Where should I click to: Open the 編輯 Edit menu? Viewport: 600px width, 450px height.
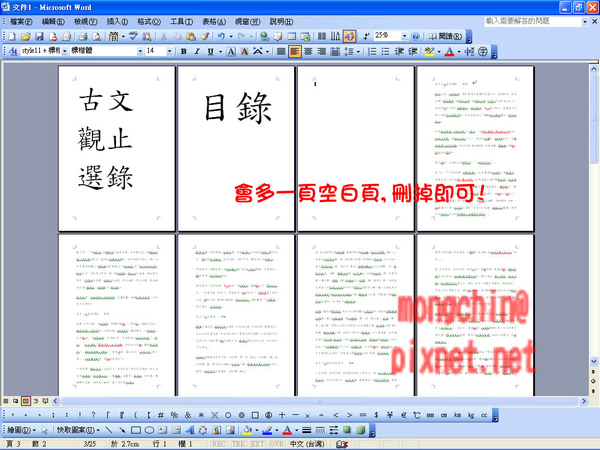coord(53,21)
